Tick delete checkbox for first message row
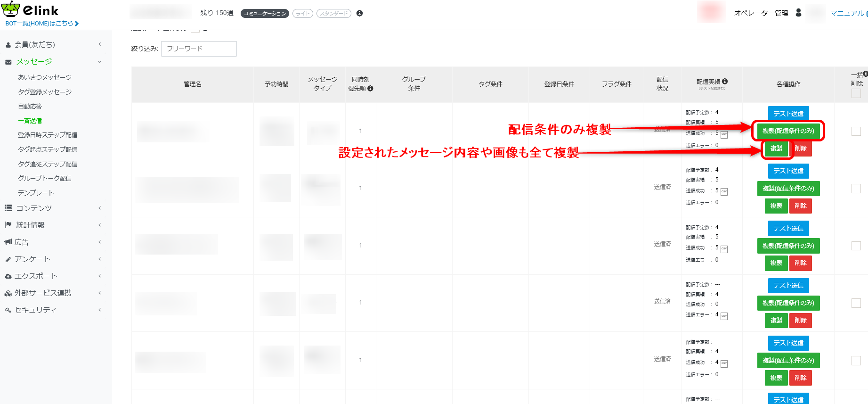 click(856, 131)
